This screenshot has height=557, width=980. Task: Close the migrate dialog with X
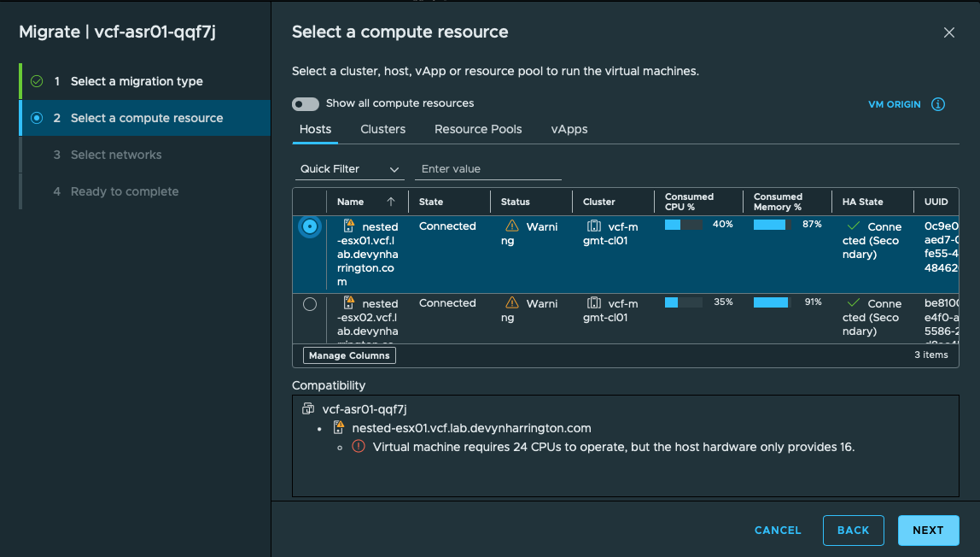tap(948, 32)
